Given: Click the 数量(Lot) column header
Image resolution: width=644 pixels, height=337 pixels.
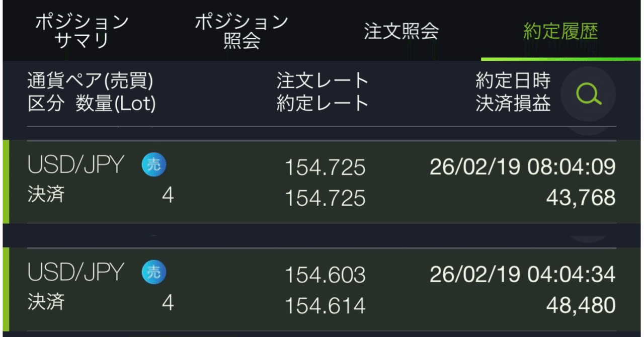Looking at the screenshot, I should (116, 104).
